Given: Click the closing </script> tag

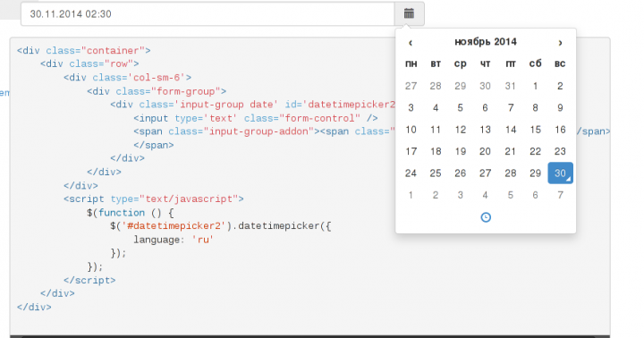Looking at the screenshot, I should pyautogui.click(x=89, y=280).
